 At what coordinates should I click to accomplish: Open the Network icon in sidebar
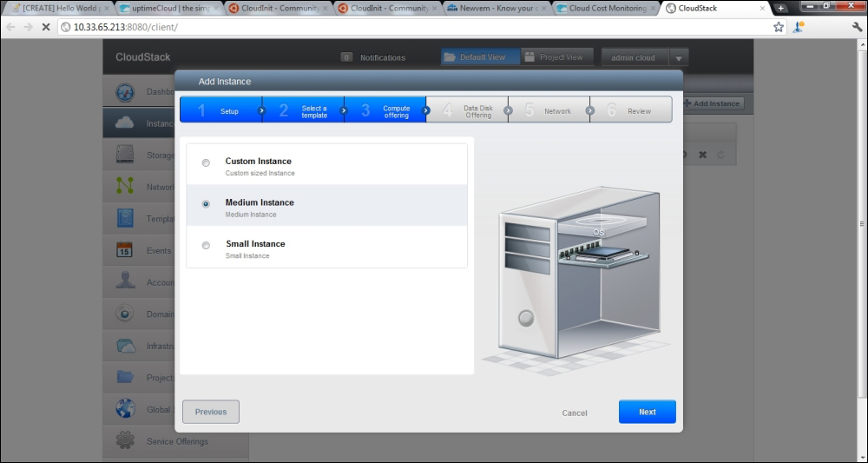[x=125, y=187]
